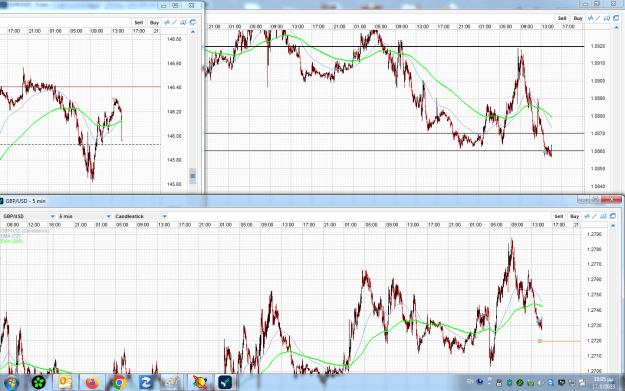The height and width of the screenshot is (391, 625).
Task: Click detach window icon in top-right chart
Action: point(616,18)
